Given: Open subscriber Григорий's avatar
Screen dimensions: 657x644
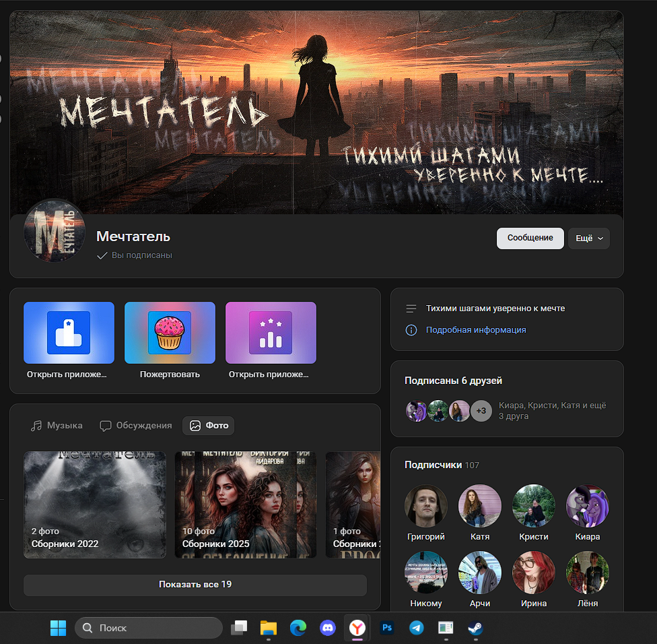Looking at the screenshot, I should 425,506.
